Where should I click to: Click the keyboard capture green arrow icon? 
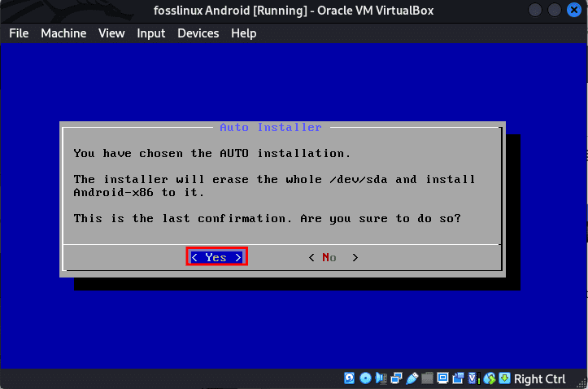tap(505, 378)
